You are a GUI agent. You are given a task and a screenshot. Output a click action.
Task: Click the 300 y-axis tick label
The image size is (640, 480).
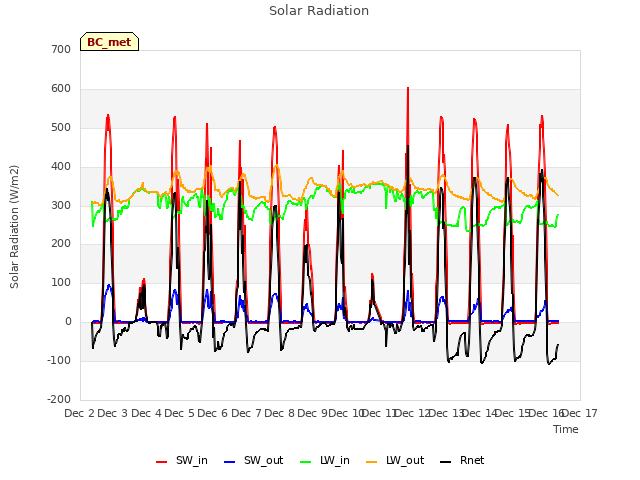[x=61, y=205]
